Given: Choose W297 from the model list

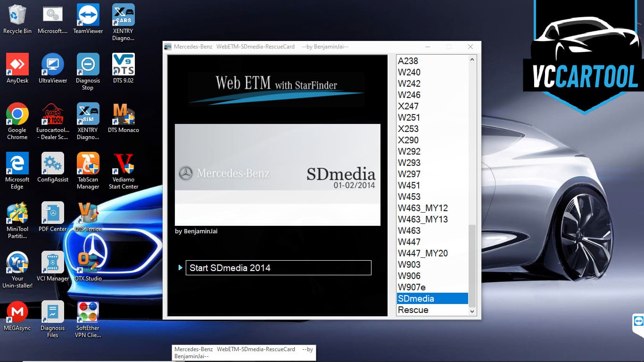Looking at the screenshot, I should [432, 174].
